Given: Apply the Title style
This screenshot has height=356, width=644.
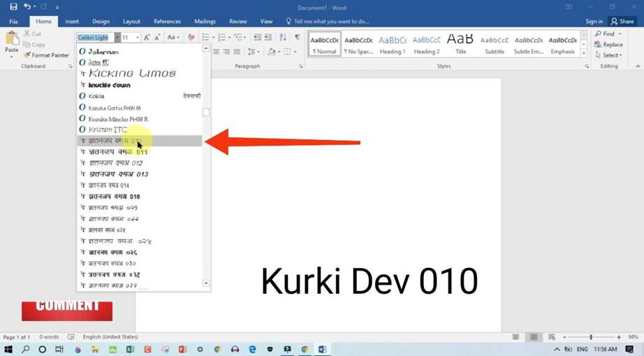Looking at the screenshot, I should pos(460,44).
